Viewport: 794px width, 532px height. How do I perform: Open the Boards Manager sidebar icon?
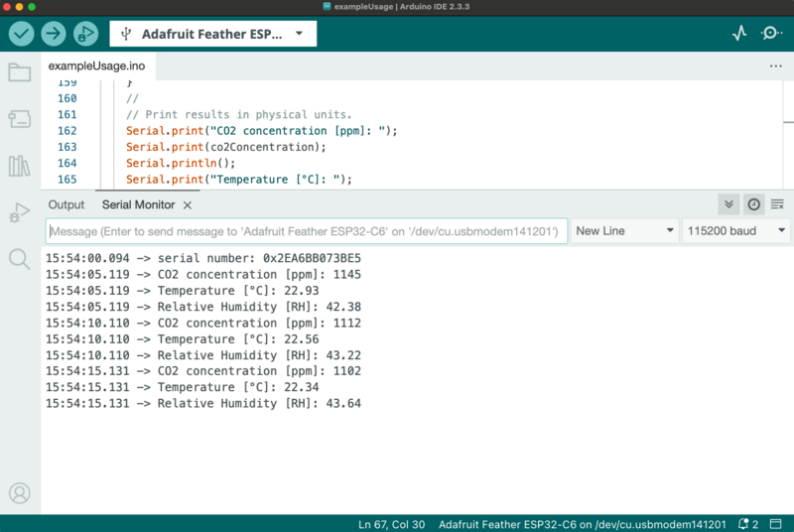(x=20, y=119)
